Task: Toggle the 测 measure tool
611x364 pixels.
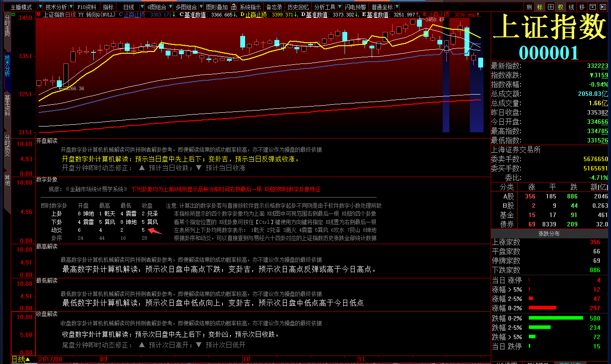Action: pyautogui.click(x=529, y=7)
